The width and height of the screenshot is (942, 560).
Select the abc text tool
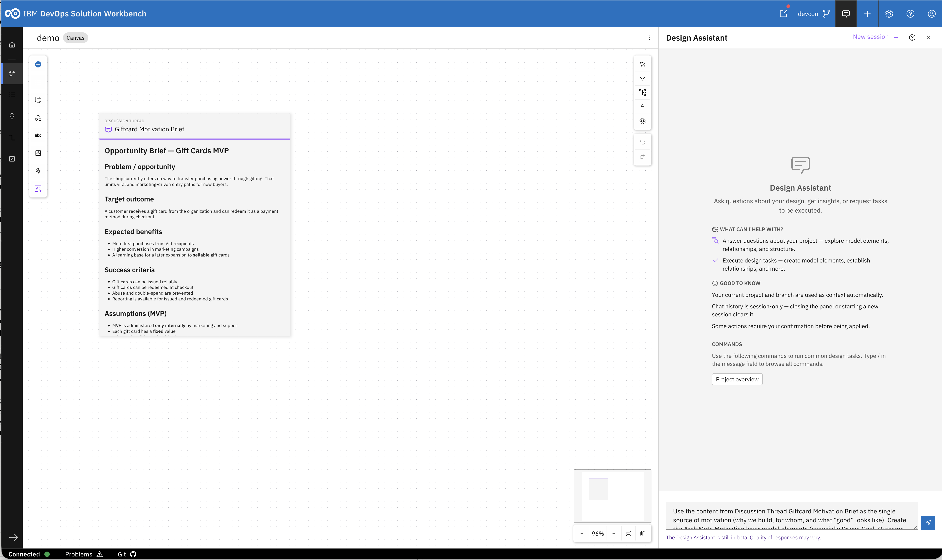pos(38,135)
